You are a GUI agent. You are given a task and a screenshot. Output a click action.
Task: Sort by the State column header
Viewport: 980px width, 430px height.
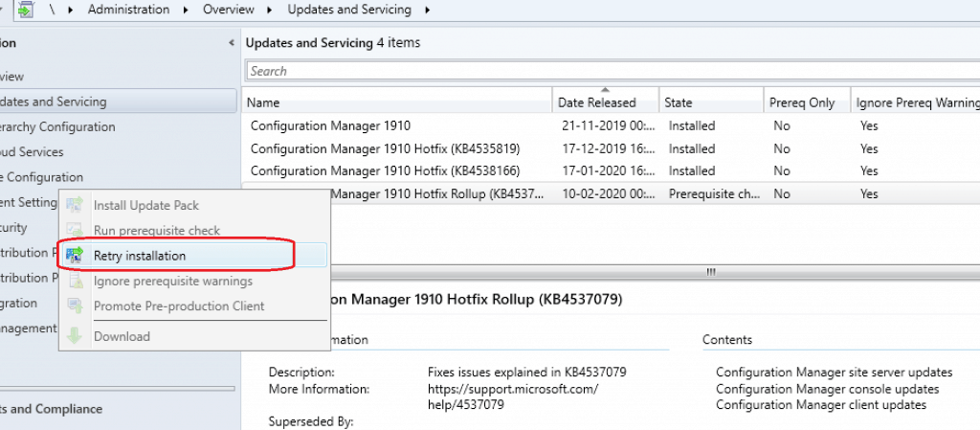tap(712, 102)
